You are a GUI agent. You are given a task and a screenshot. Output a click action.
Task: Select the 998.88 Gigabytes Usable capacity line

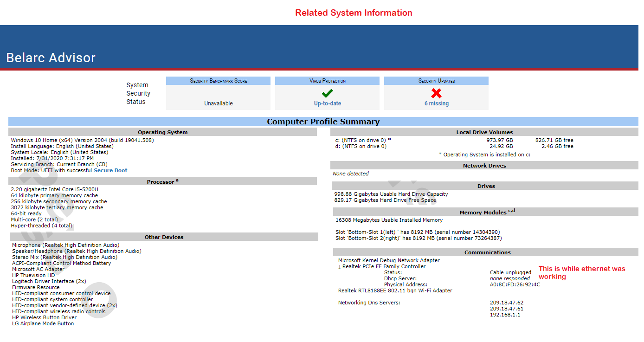coord(391,194)
